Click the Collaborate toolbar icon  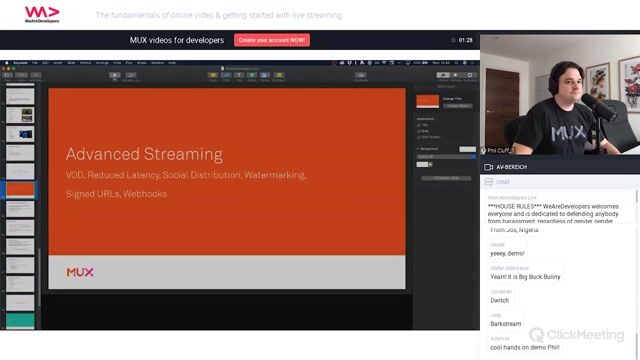(x=360, y=76)
